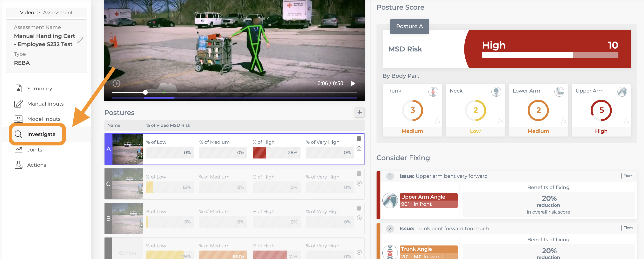The width and height of the screenshot is (644, 259).
Task: Click the spine icon in issue 2
Action: [390, 252]
